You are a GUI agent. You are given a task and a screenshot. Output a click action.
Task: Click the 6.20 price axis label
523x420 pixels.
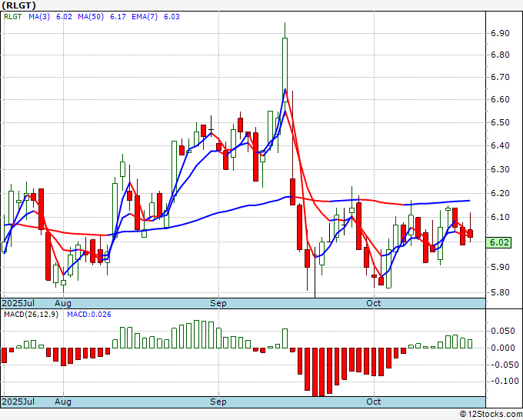500,193
